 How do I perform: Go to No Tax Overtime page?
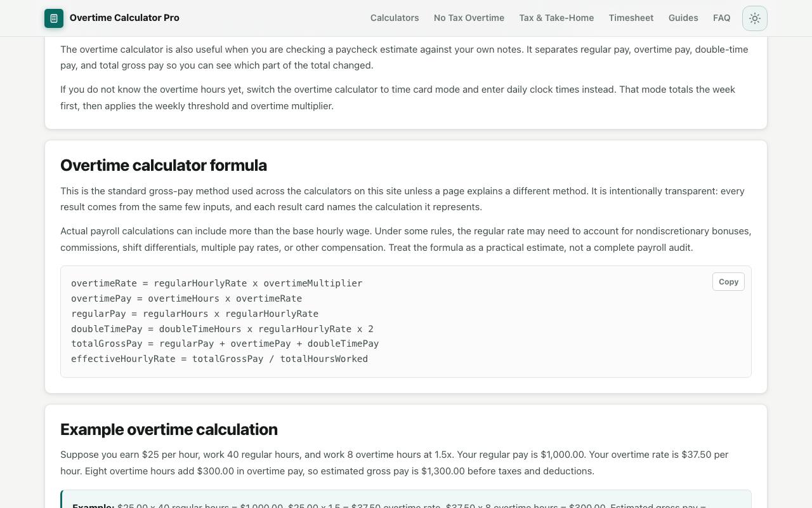tap(469, 18)
